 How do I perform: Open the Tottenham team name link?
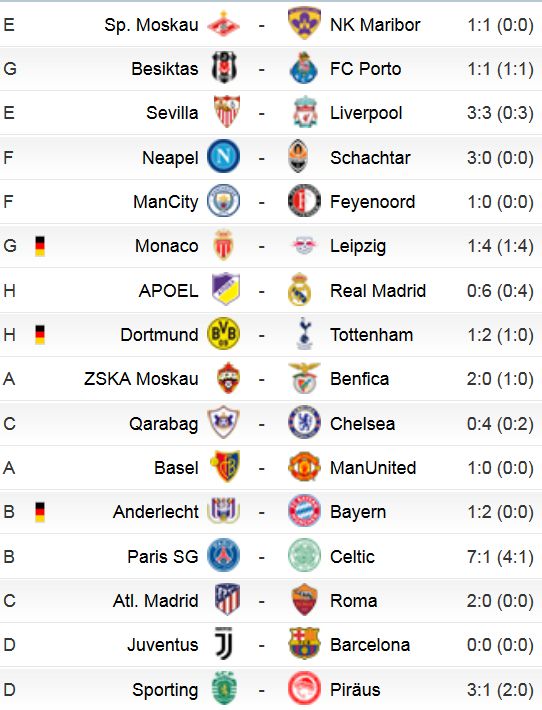point(371,335)
